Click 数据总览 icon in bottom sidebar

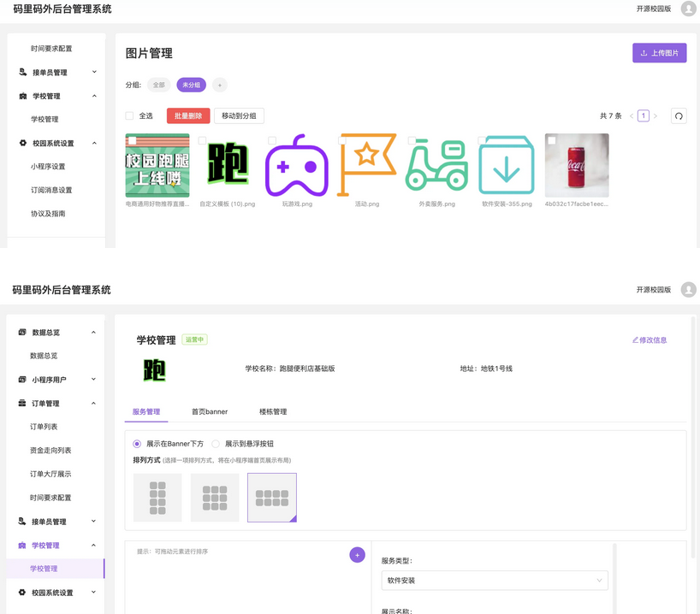pyautogui.click(x=22, y=332)
